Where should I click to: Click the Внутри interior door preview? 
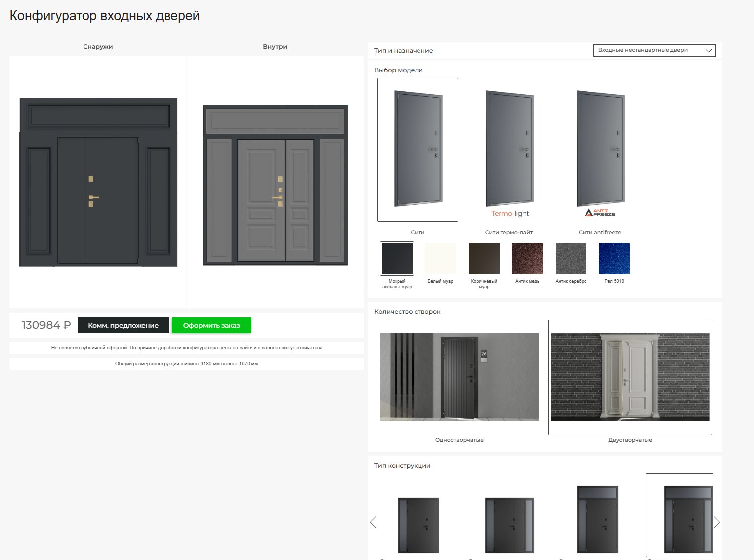click(x=275, y=185)
